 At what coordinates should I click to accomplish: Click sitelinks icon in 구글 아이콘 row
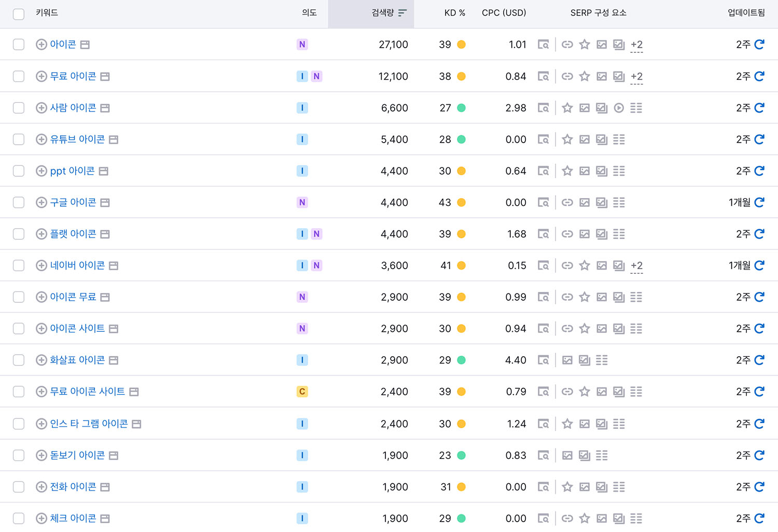[x=567, y=202]
